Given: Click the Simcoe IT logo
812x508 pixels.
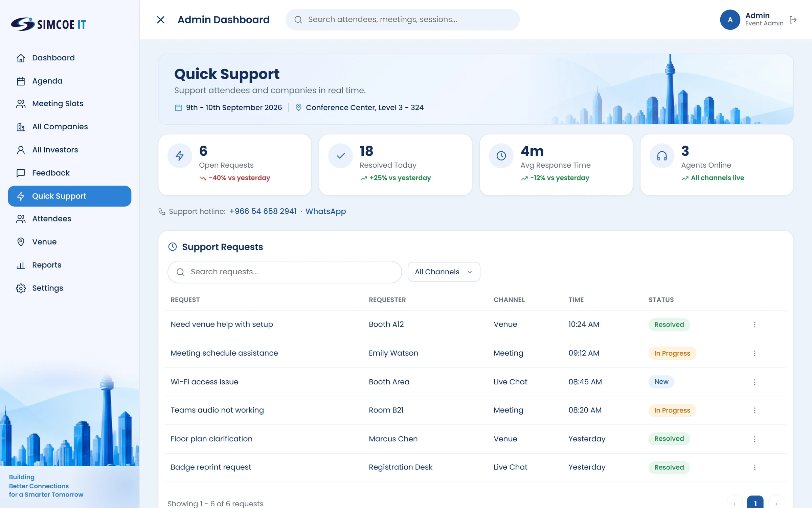Looking at the screenshot, I should pyautogui.click(x=48, y=24).
